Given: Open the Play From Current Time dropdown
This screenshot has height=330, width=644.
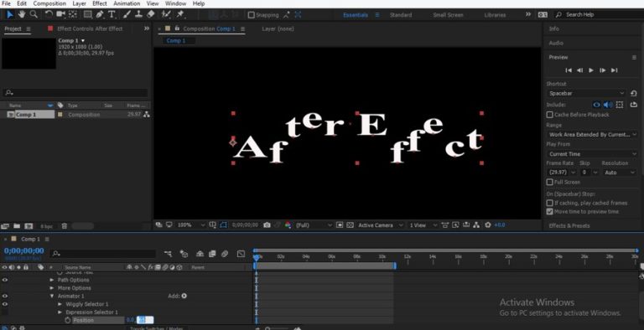Looking at the screenshot, I should [x=592, y=154].
